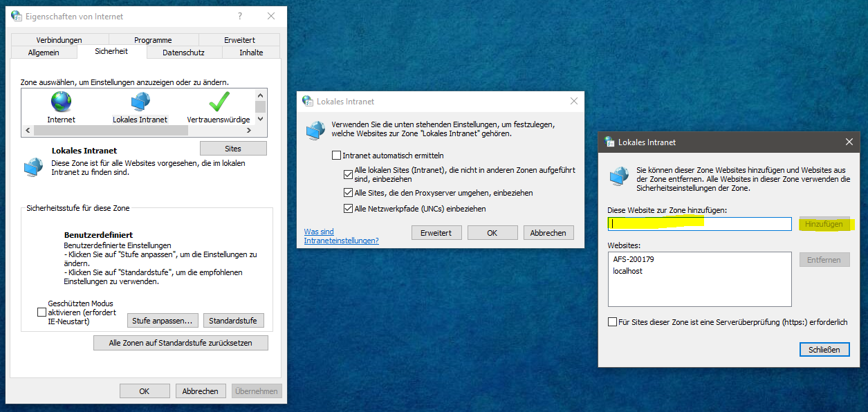The width and height of the screenshot is (868, 412).
Task: Click the Schließen button
Action: coord(824,350)
